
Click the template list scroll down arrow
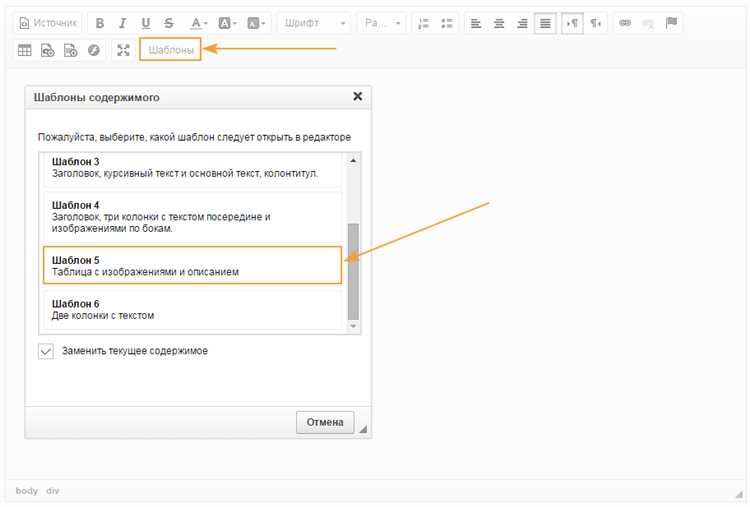(353, 326)
